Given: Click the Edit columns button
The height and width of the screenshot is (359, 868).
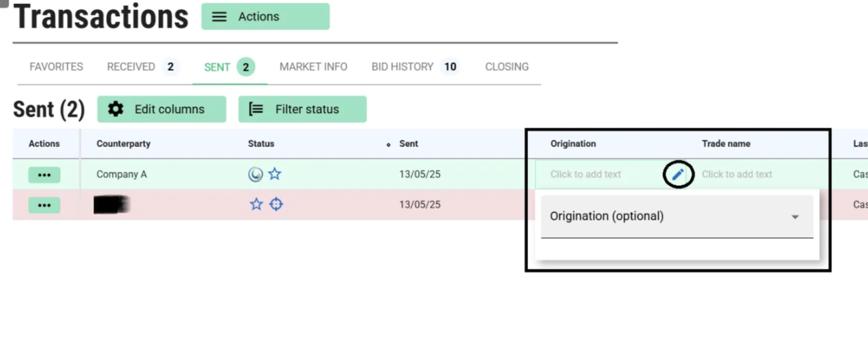Looking at the screenshot, I should tap(162, 110).
